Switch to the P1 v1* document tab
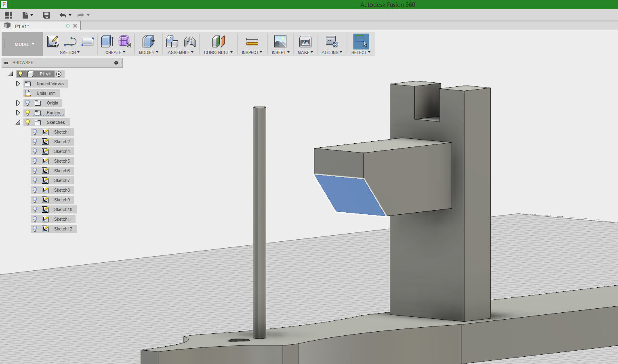This screenshot has height=364, width=618. tap(22, 26)
